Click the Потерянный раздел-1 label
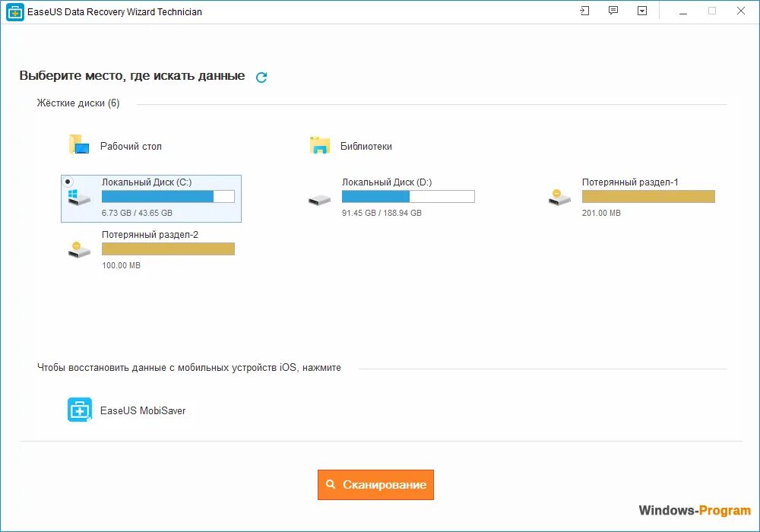Image resolution: width=760 pixels, height=532 pixels. click(x=630, y=182)
